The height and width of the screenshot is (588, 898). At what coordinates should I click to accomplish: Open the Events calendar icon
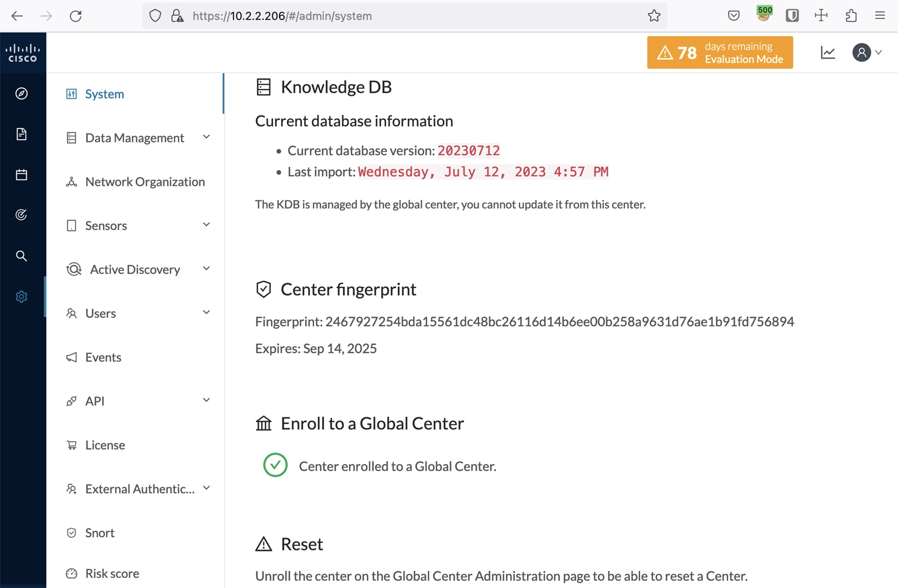tap(21, 174)
